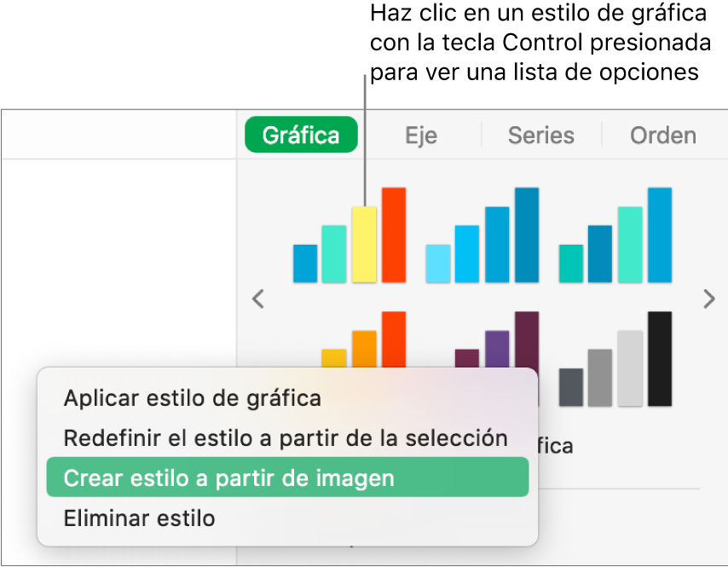
Task: Choose Aplicar estilo de gráfica
Action: (x=193, y=398)
